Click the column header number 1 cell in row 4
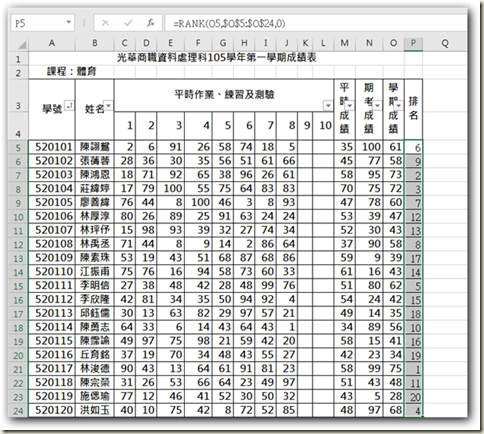This screenshot has width=484, height=434. point(125,126)
